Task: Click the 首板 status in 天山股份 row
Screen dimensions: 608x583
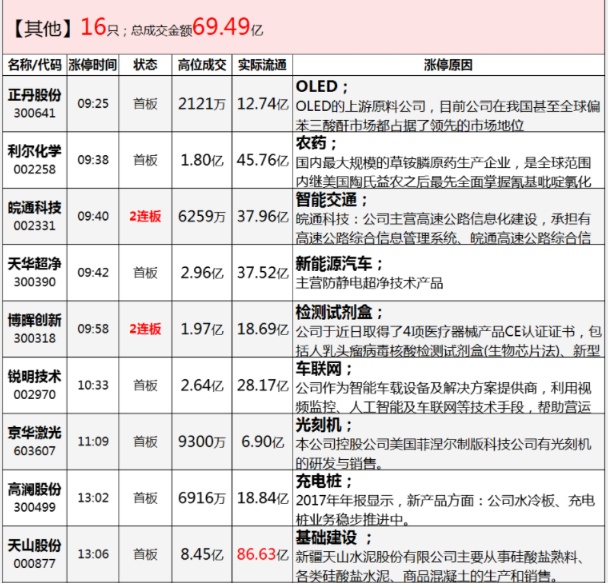Action: (x=145, y=554)
